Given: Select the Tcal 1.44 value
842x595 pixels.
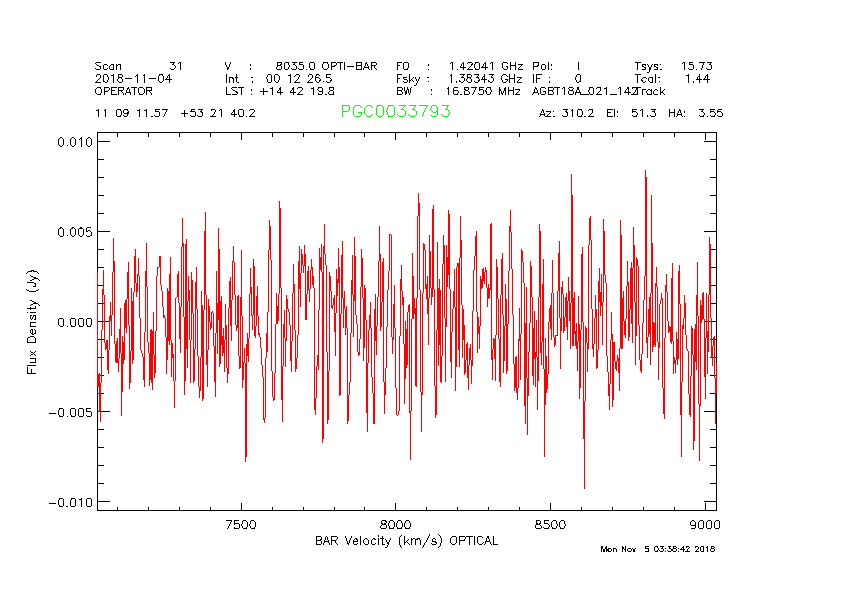Looking at the screenshot, I should (x=676, y=78).
